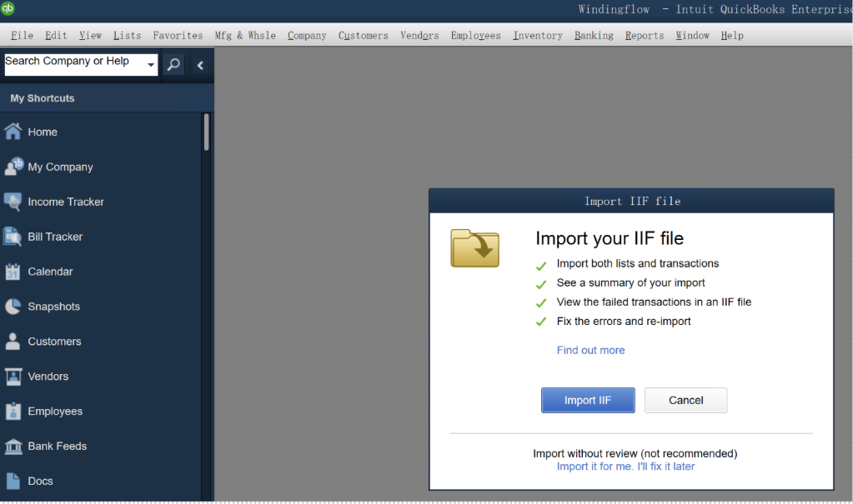
Task: Open the Company menu
Action: 307,35
